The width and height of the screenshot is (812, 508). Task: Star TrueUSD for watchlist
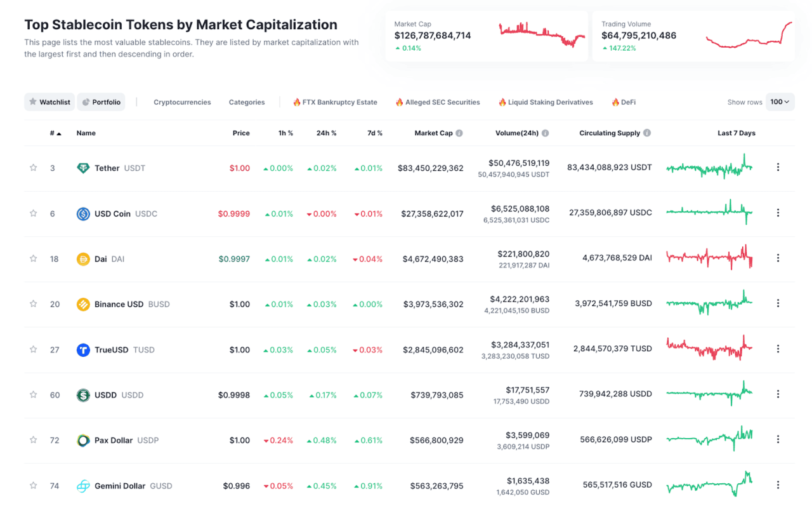(x=34, y=349)
